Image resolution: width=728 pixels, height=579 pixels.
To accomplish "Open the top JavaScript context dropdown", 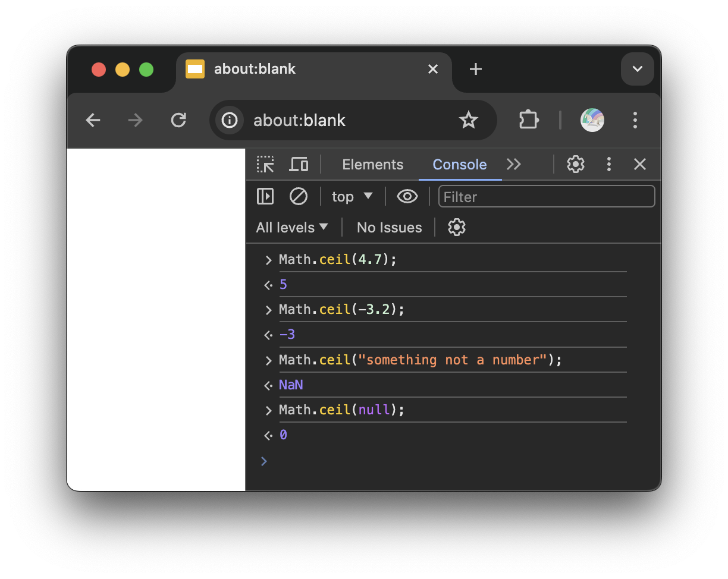I will [352, 196].
